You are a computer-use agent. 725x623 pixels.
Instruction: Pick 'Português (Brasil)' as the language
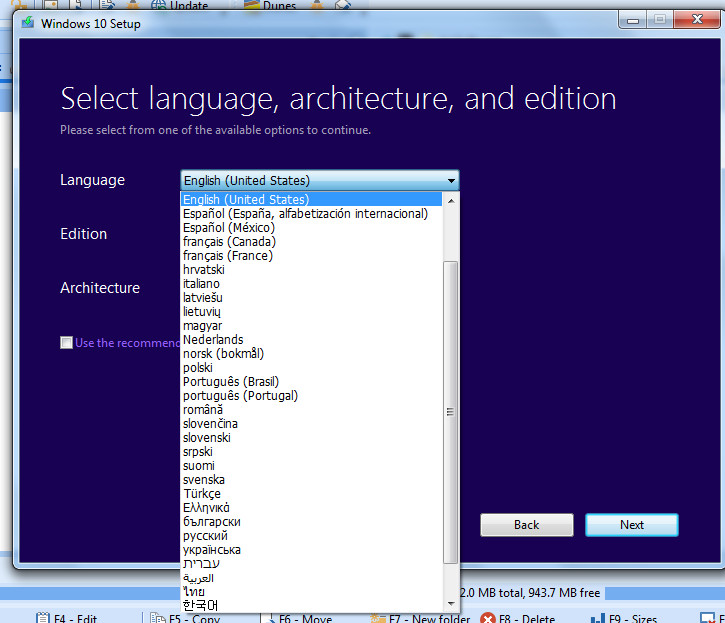point(231,382)
